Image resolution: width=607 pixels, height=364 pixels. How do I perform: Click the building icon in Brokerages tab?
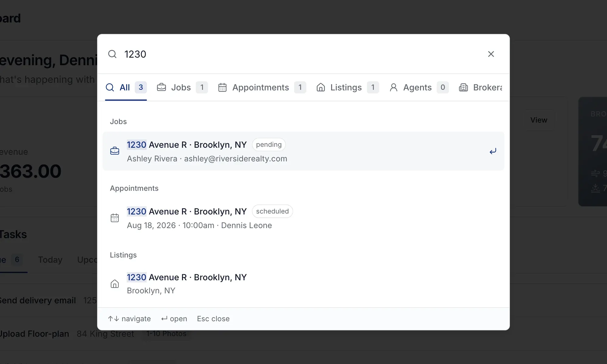(x=463, y=87)
